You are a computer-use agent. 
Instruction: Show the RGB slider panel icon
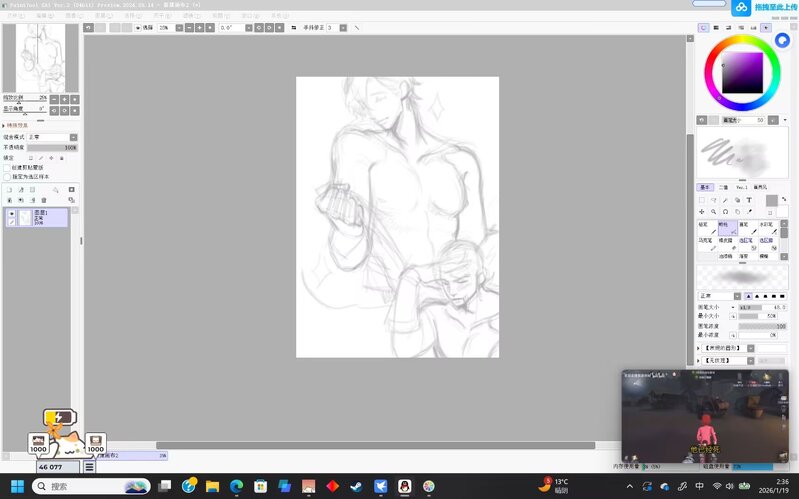coord(716,28)
